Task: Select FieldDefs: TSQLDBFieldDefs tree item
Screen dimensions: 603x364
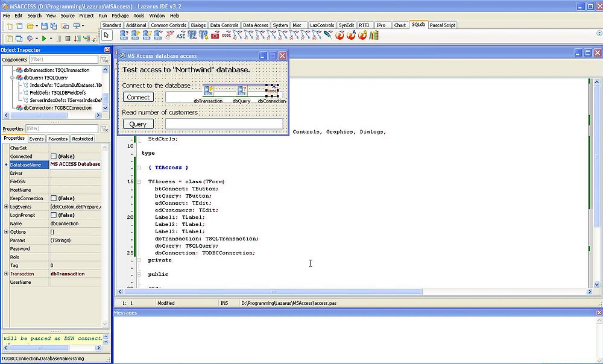Action: pyautogui.click(x=58, y=93)
